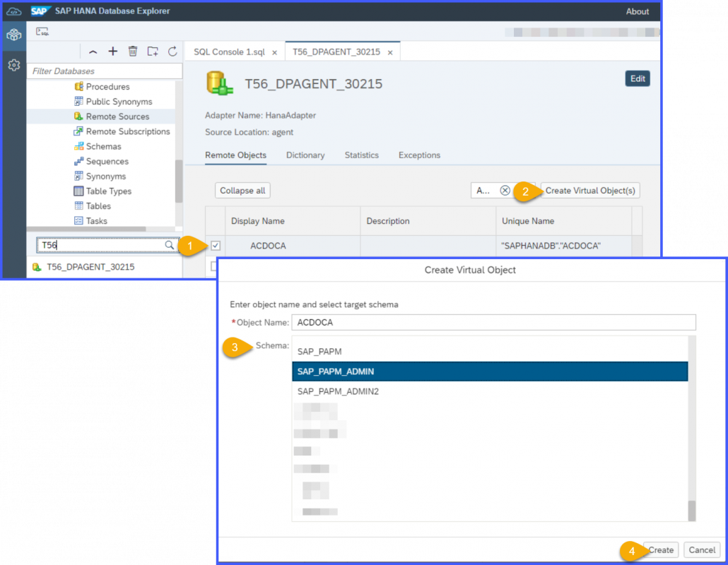Click the Display Name column header
This screenshot has height=565, width=728.
pos(293,221)
